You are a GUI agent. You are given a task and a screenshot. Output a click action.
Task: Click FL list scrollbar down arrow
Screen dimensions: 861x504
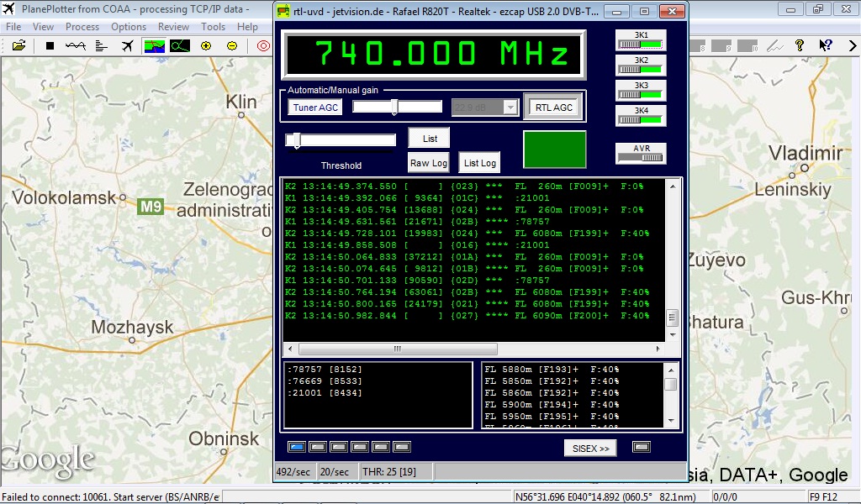[671, 421]
